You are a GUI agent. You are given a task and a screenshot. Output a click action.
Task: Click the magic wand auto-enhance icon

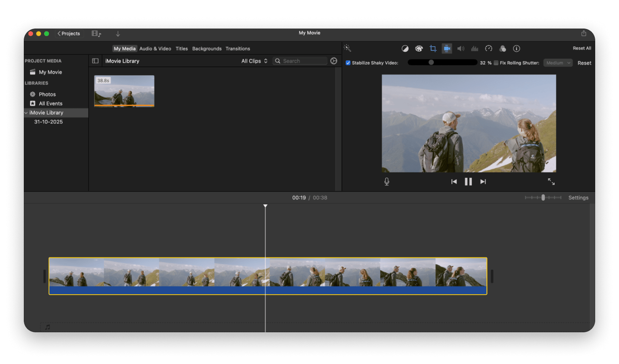click(347, 48)
